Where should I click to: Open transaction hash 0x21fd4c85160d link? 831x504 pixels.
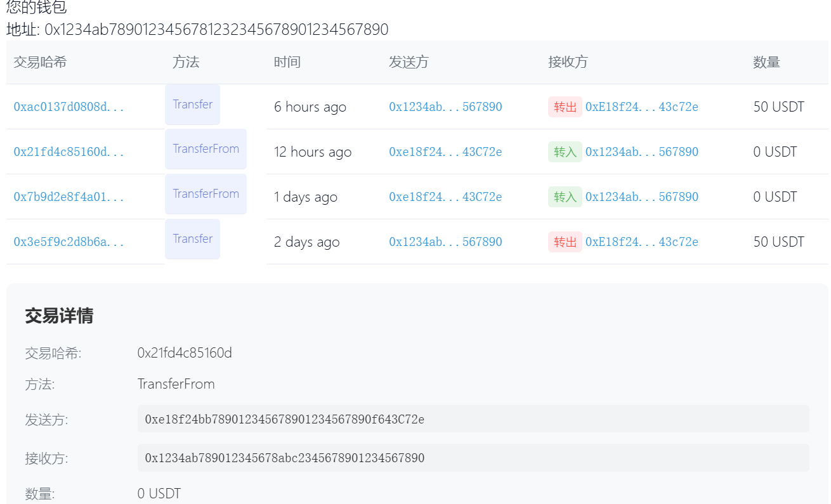click(69, 152)
